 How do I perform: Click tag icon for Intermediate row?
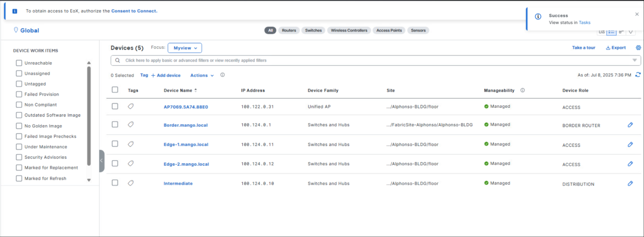pos(131,183)
